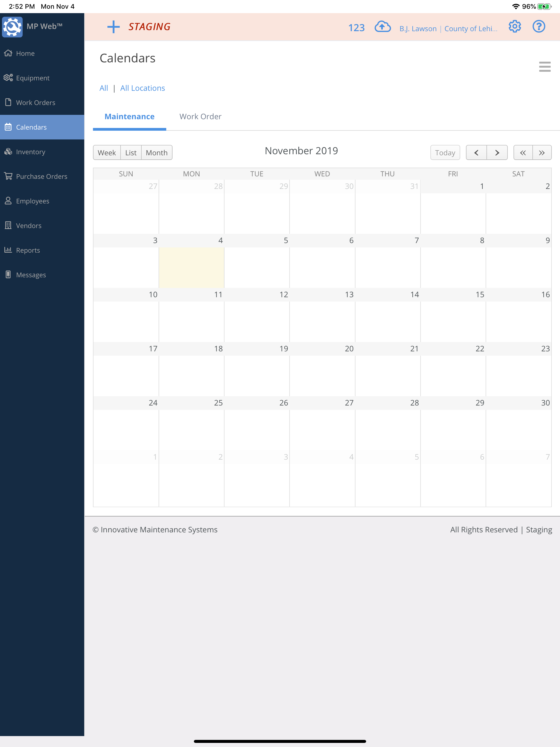Open Messages in sidebar

tap(42, 275)
